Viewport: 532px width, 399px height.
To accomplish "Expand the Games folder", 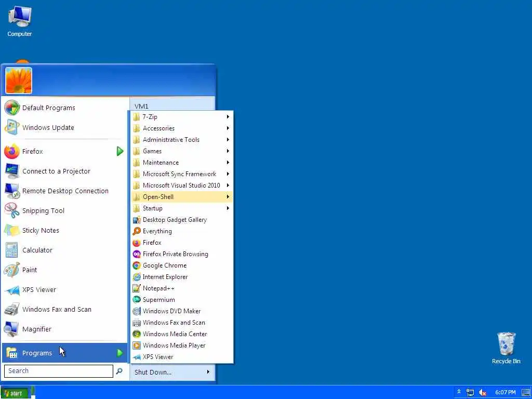I will [182, 151].
